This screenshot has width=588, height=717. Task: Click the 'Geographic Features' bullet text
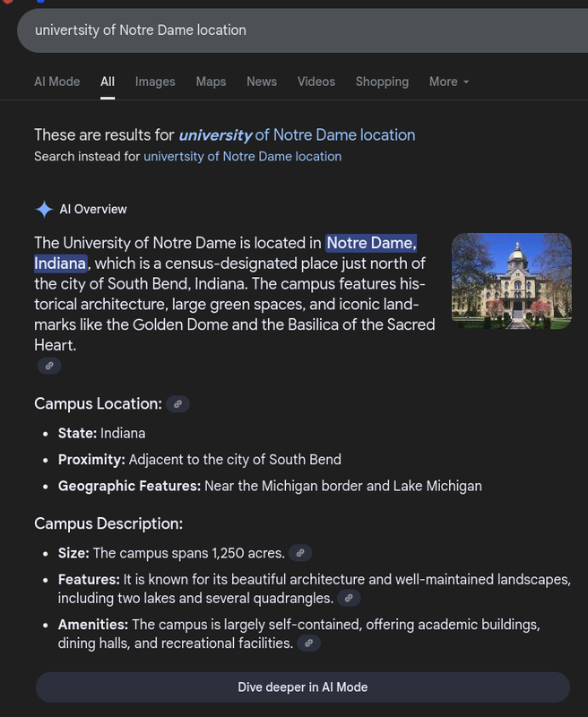pos(270,486)
